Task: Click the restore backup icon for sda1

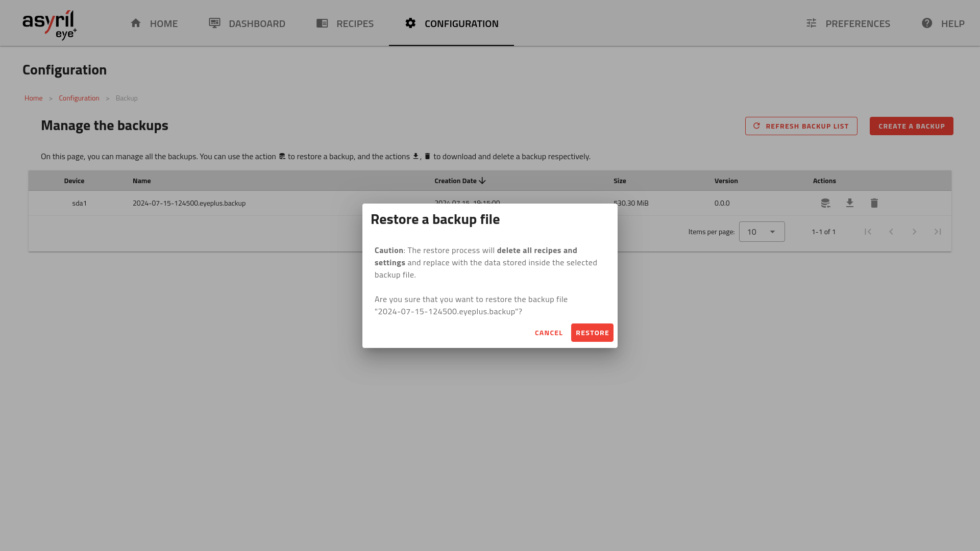Action: pyautogui.click(x=825, y=203)
